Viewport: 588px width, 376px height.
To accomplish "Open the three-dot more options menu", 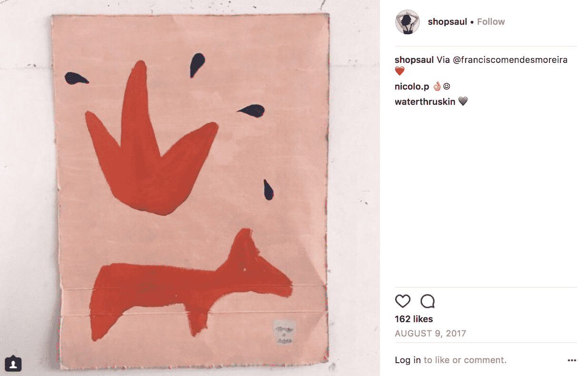I will [571, 361].
